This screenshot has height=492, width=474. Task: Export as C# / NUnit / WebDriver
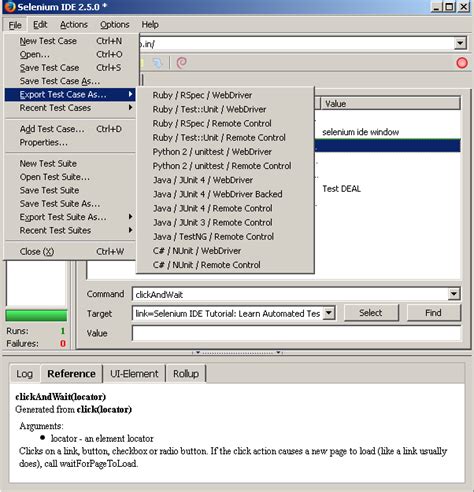coord(225,251)
